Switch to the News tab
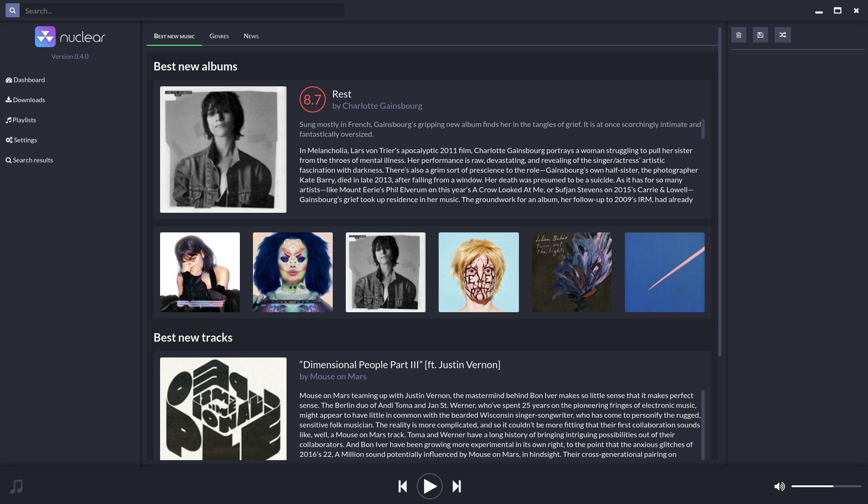The height and width of the screenshot is (504, 868). coord(251,36)
